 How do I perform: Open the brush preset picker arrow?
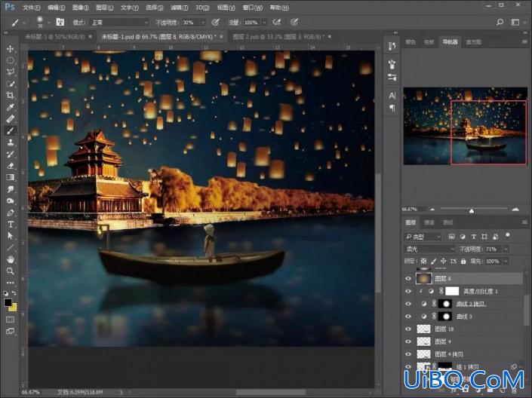click(49, 23)
